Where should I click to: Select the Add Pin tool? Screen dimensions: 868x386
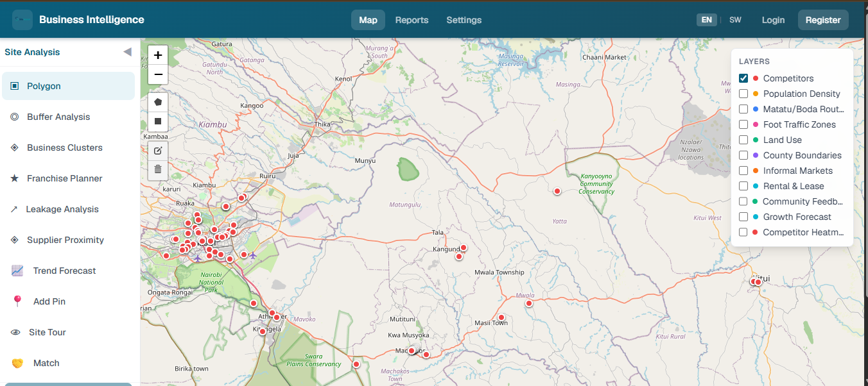(68, 301)
